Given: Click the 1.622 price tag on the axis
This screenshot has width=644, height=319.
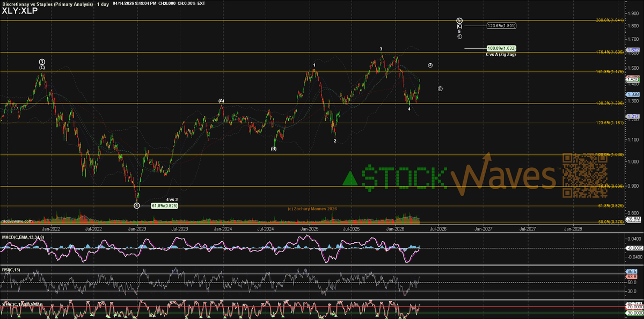Looking at the screenshot, I should click(632, 50).
